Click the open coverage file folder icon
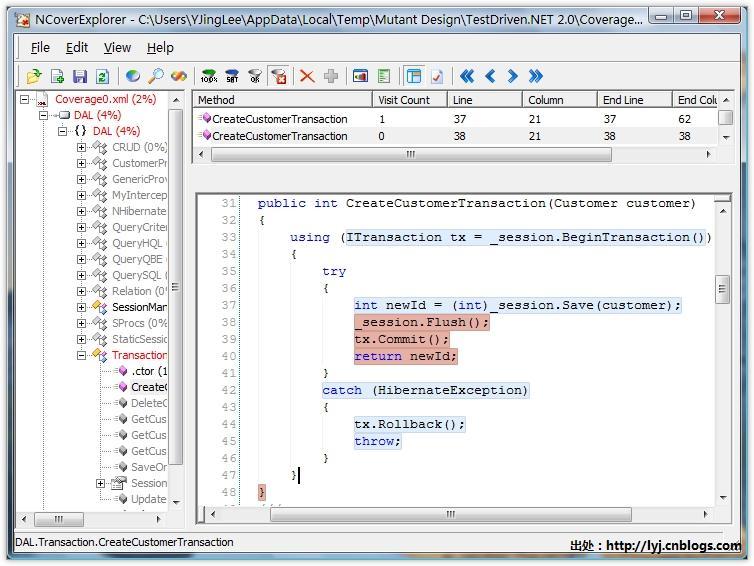 (34, 76)
